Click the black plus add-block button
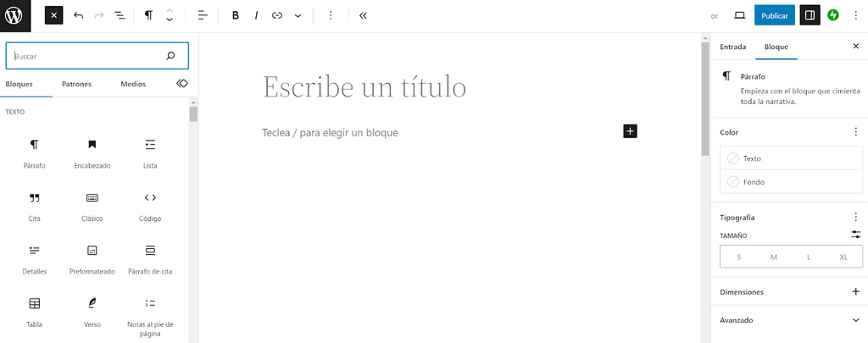 tap(630, 130)
